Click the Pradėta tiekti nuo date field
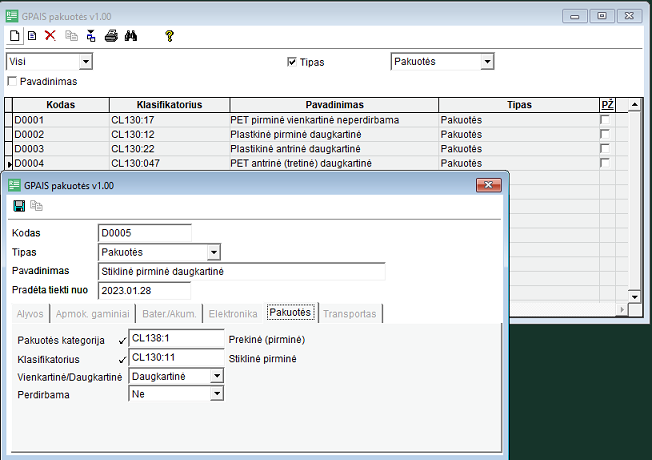Viewport: 652px width, 460px height. 144,290
